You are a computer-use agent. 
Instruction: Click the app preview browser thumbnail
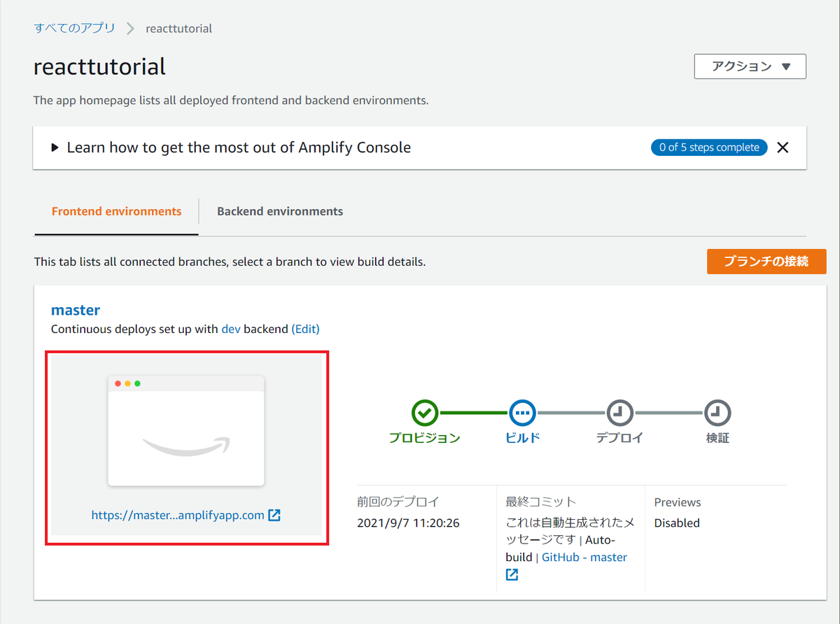[x=185, y=431]
